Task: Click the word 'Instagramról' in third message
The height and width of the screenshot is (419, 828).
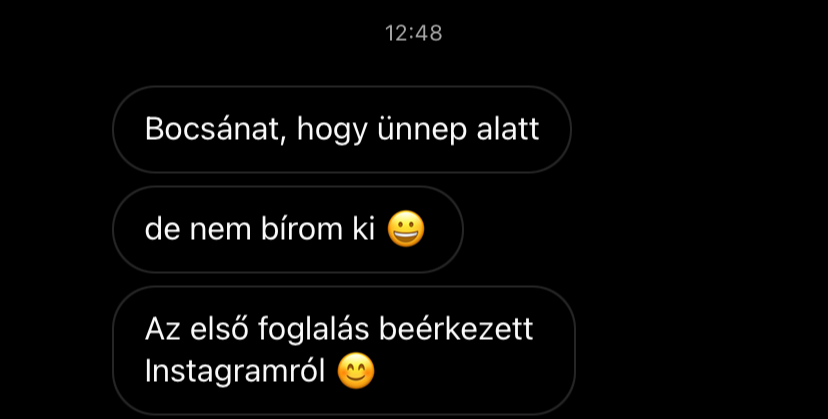Action: point(235,371)
